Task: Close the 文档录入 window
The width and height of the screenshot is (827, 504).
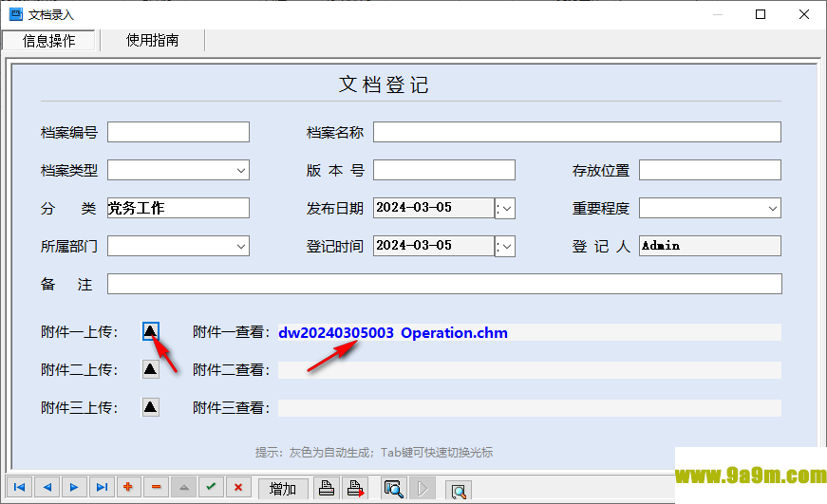Action: pyautogui.click(x=804, y=14)
